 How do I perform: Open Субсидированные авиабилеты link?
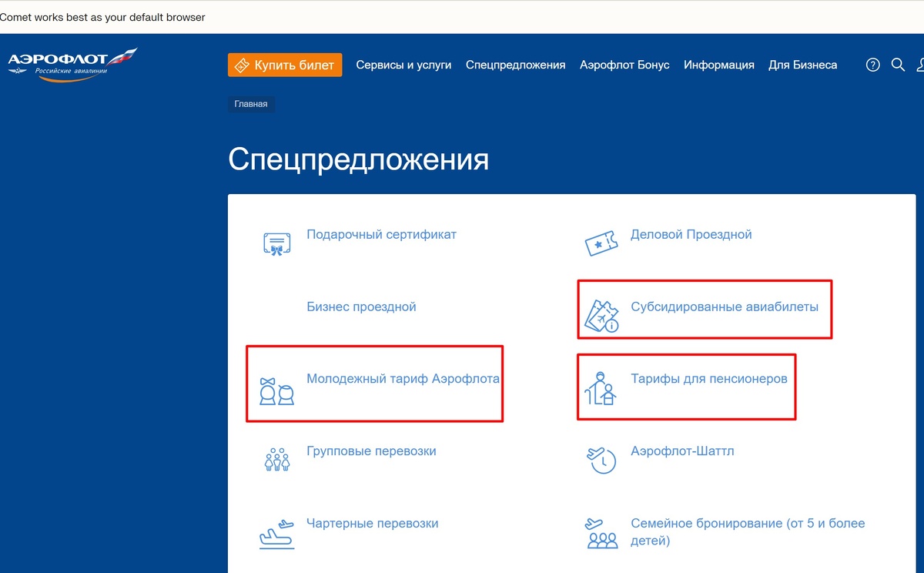(725, 307)
